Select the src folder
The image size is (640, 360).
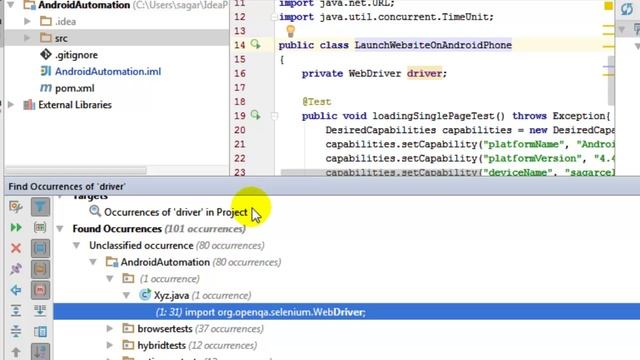point(61,38)
